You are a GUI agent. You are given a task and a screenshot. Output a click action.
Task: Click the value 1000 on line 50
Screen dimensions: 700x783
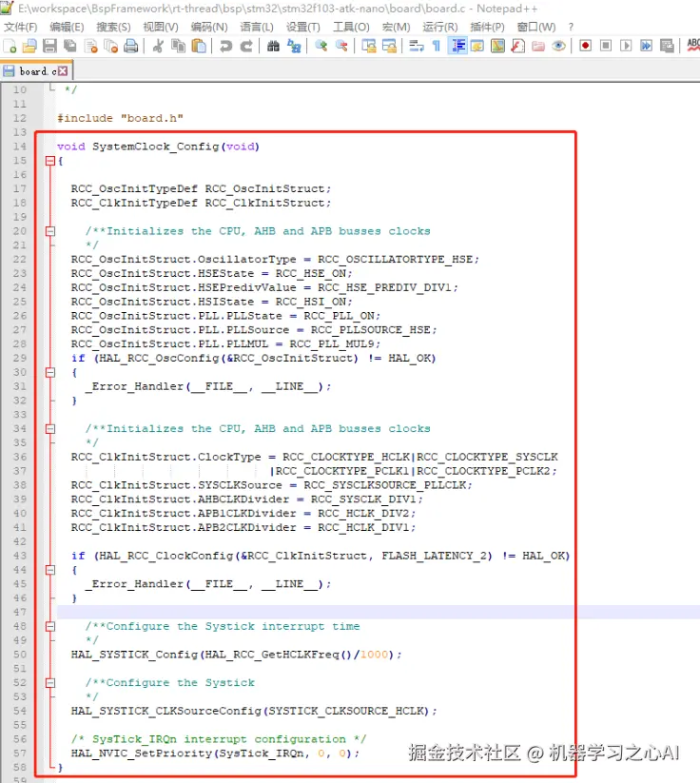point(374,655)
